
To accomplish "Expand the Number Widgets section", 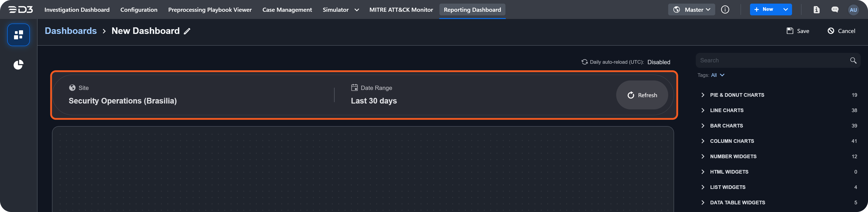I will point(733,156).
